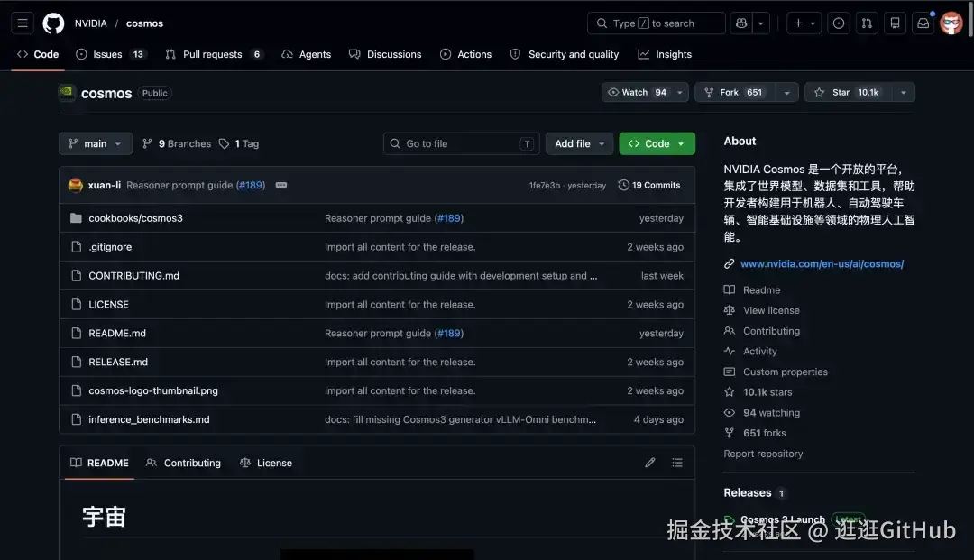Open cosmos-logo-thumbnail.png file
Image resolution: width=974 pixels, height=560 pixels.
(153, 391)
